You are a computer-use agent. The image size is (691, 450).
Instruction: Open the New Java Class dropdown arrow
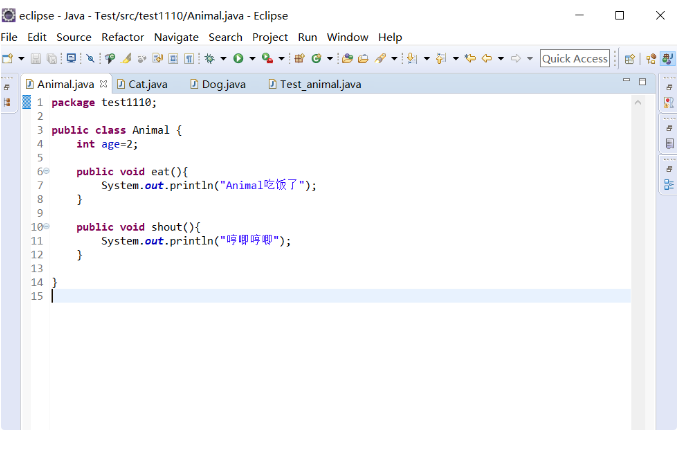coord(330,59)
